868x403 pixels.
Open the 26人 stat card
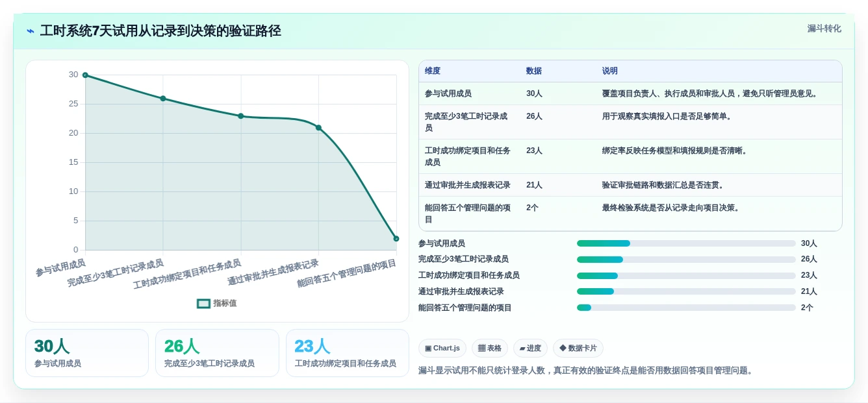coord(217,353)
